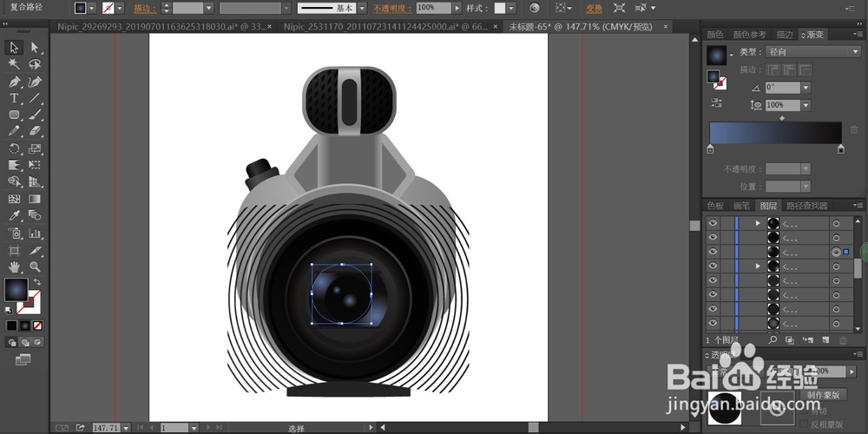
Task: Select the Direct Selection tool (white arrow)
Action: coord(35,48)
